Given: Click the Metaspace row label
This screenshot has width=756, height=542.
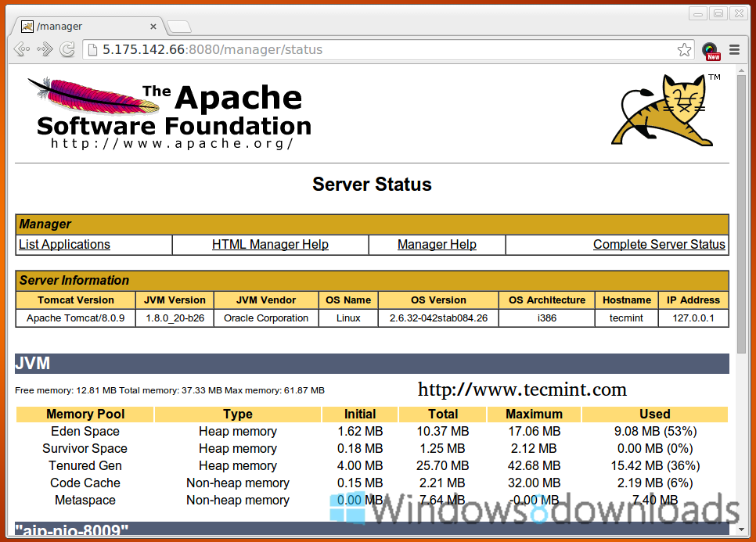Looking at the screenshot, I should pyautogui.click(x=85, y=500).
